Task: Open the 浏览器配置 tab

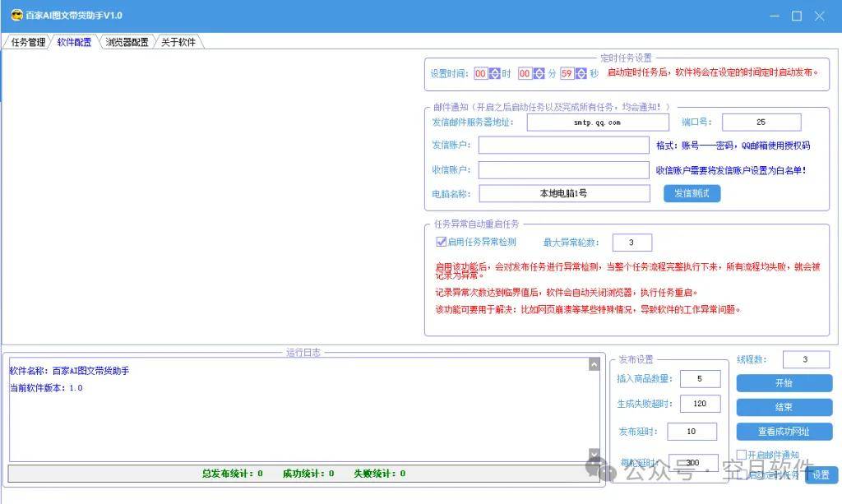Action: tap(127, 42)
